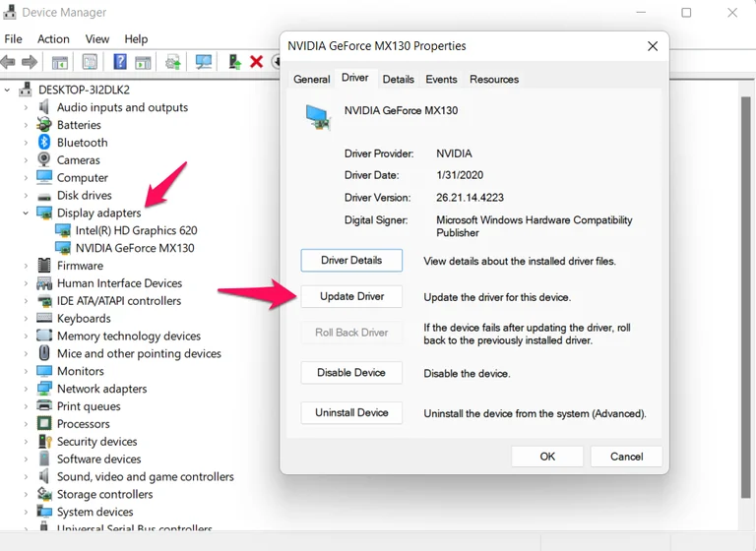Click the Add drivers toolbar icon with green arrow
The height and width of the screenshot is (551, 756).
235,62
